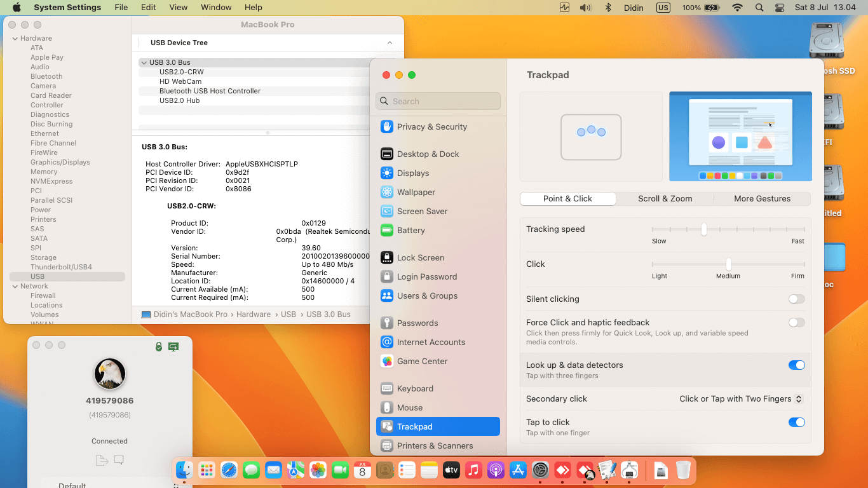Viewport: 868px width, 488px height.
Task: Collapse the Hardware section in sidebar
Action: 15,38
